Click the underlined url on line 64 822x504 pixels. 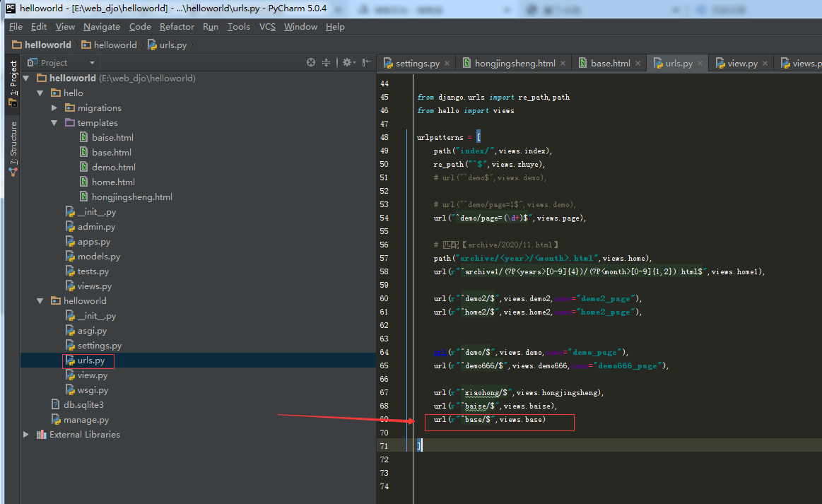pos(440,352)
